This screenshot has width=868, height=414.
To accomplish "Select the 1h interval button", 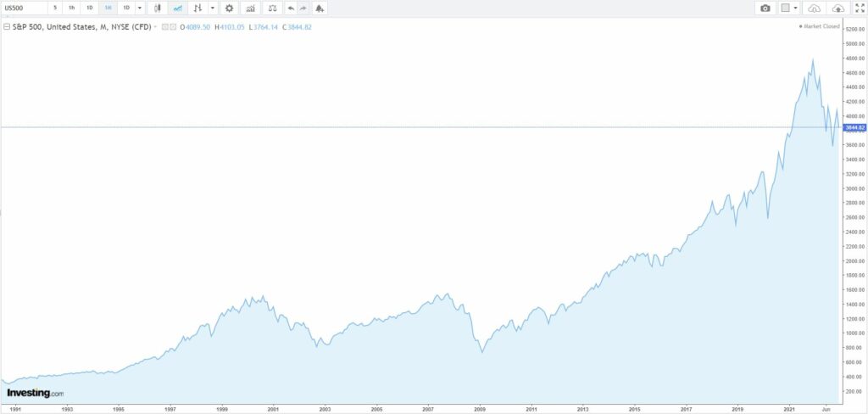I will pyautogui.click(x=72, y=8).
